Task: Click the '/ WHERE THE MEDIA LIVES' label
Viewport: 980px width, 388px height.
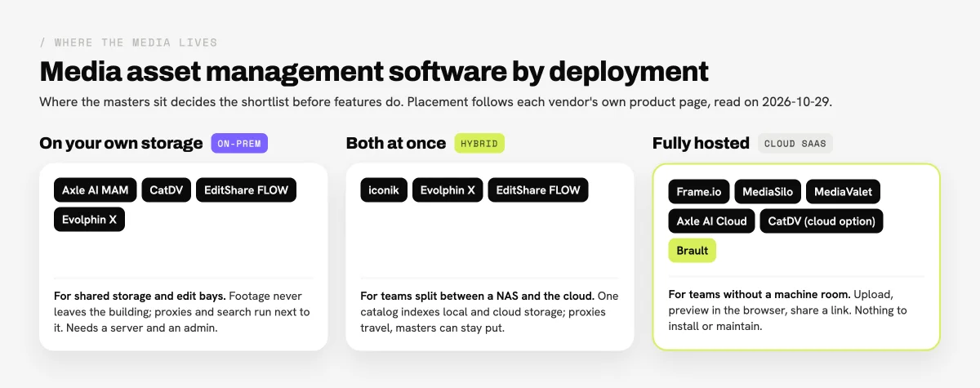Action: pos(128,42)
